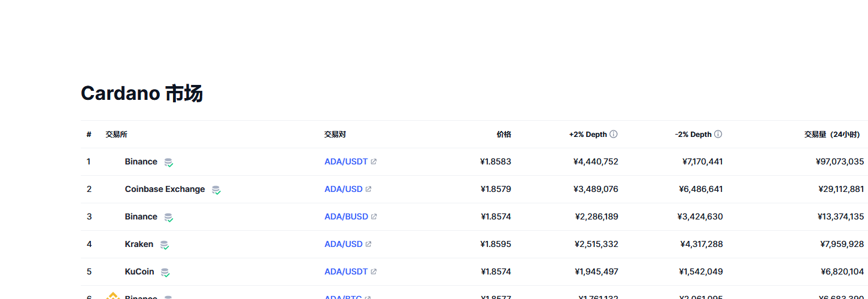Click the reserve badge icon next to Coinbase Exchange
Screen dimensions: 868x299
pyautogui.click(x=216, y=190)
